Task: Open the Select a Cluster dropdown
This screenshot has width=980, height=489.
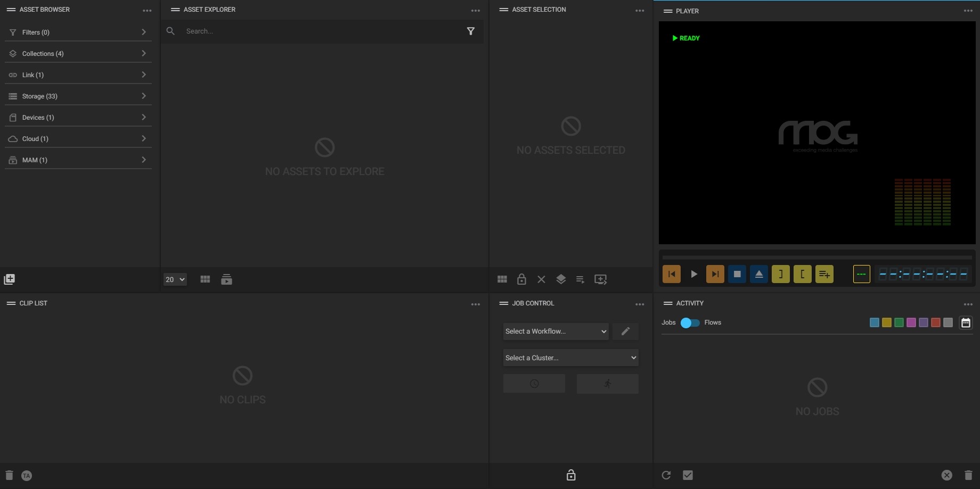Action: click(x=570, y=358)
